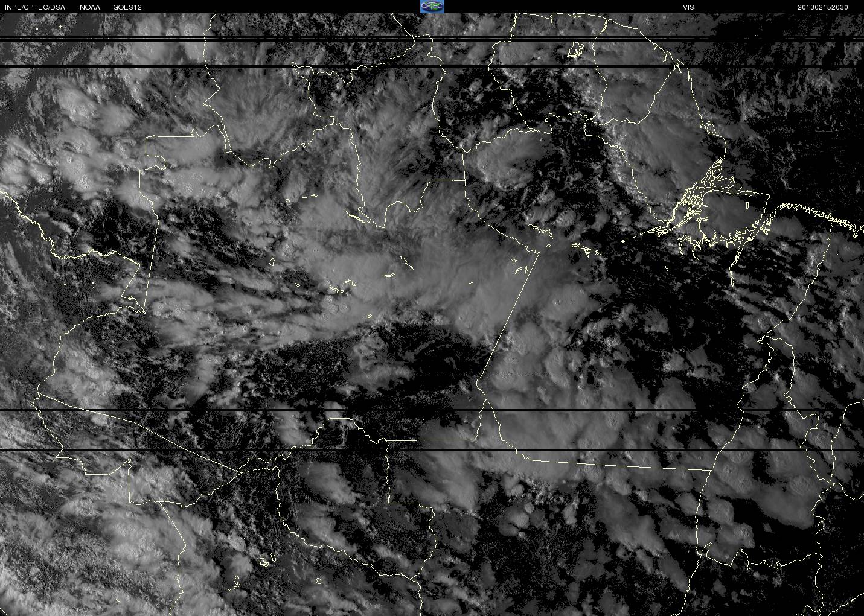The image size is (864, 616).
Task: Select the INPE/CPTEC/DSA header label
Action: [35, 7]
